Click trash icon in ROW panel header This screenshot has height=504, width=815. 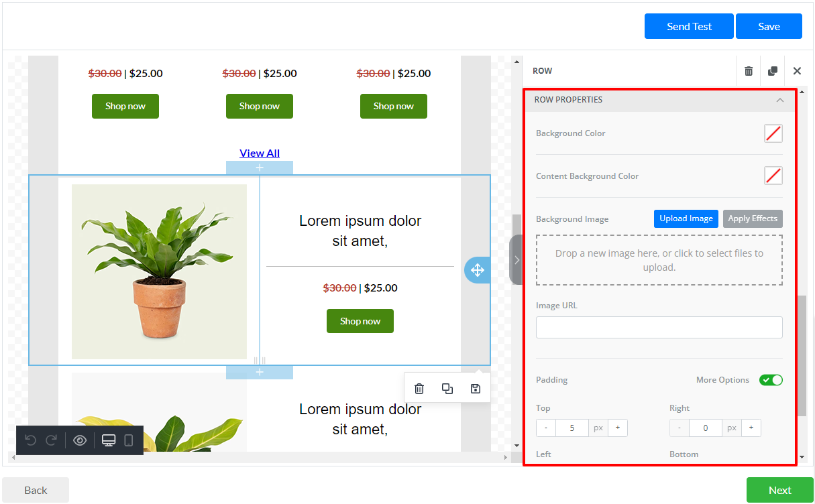[749, 71]
